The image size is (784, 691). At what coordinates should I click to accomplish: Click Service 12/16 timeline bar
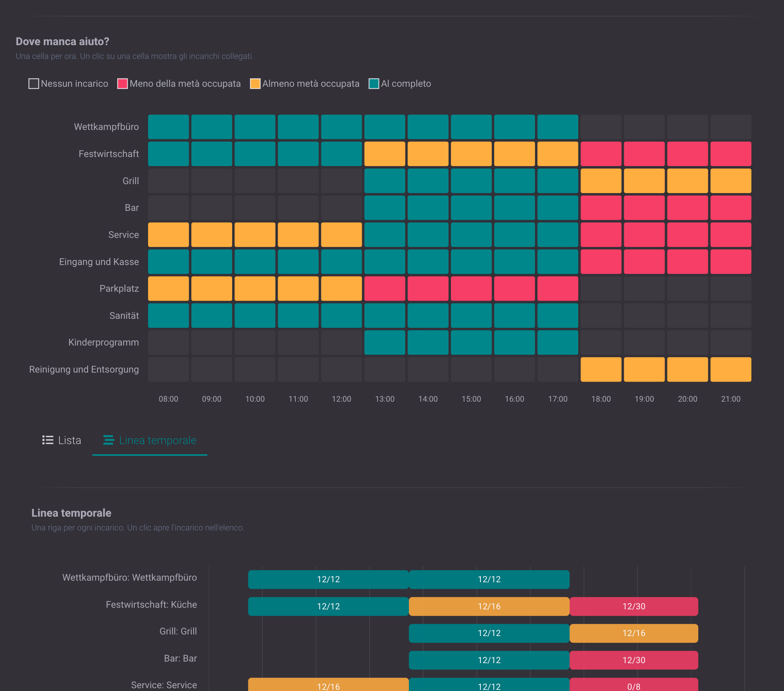coord(328,685)
